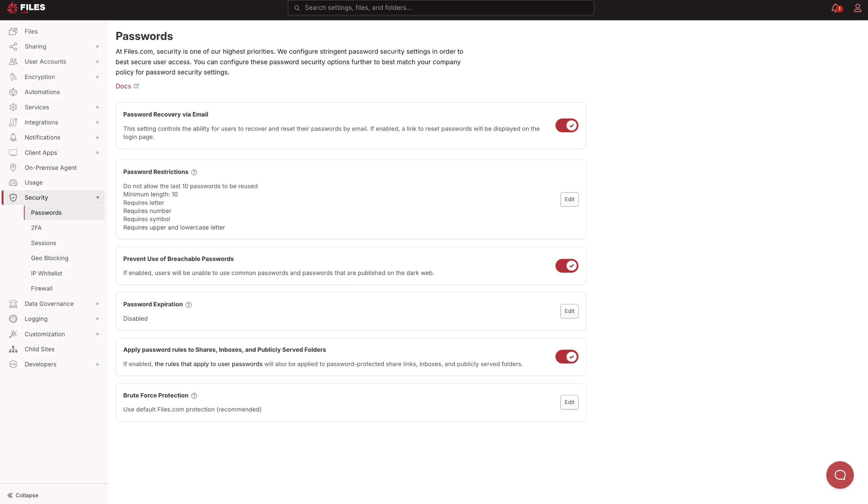Click the Usage gauge icon

click(x=13, y=182)
